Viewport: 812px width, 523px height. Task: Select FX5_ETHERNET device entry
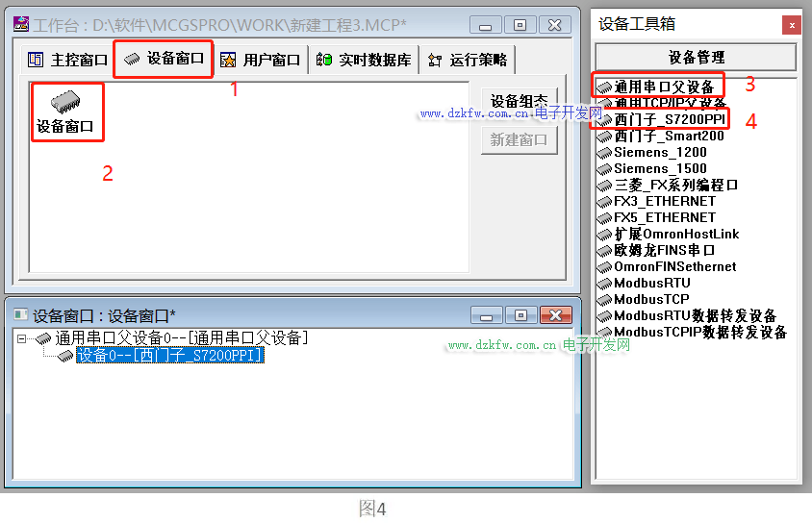(x=665, y=218)
